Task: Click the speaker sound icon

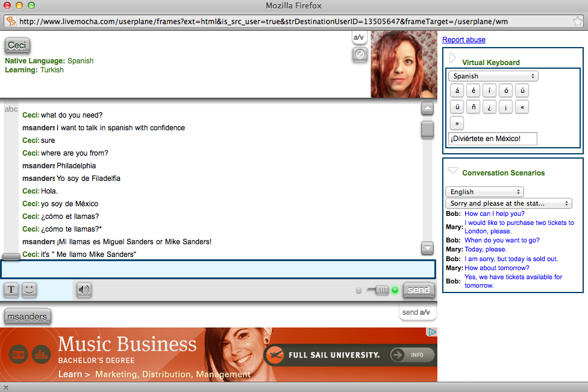Action: pyautogui.click(x=84, y=290)
